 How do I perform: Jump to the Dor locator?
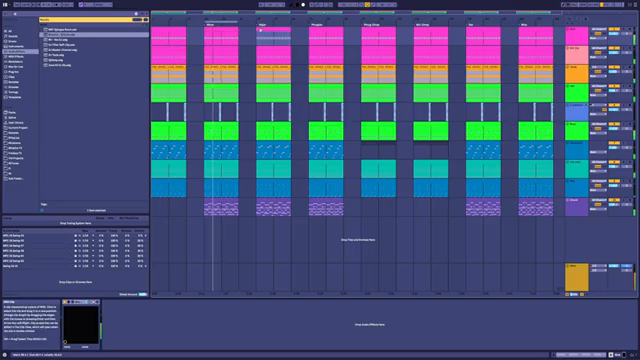click(x=470, y=24)
